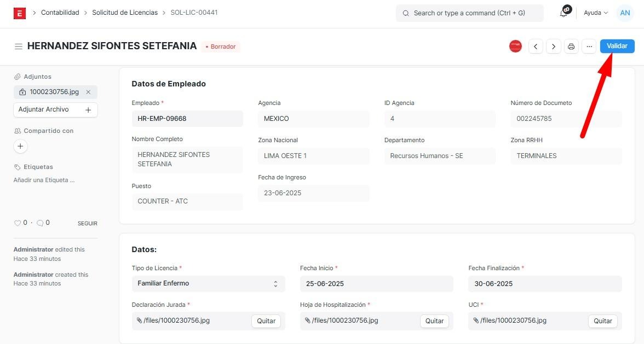Toggle the sidebar hamburger menu
The height and width of the screenshot is (344, 644).
19,46
